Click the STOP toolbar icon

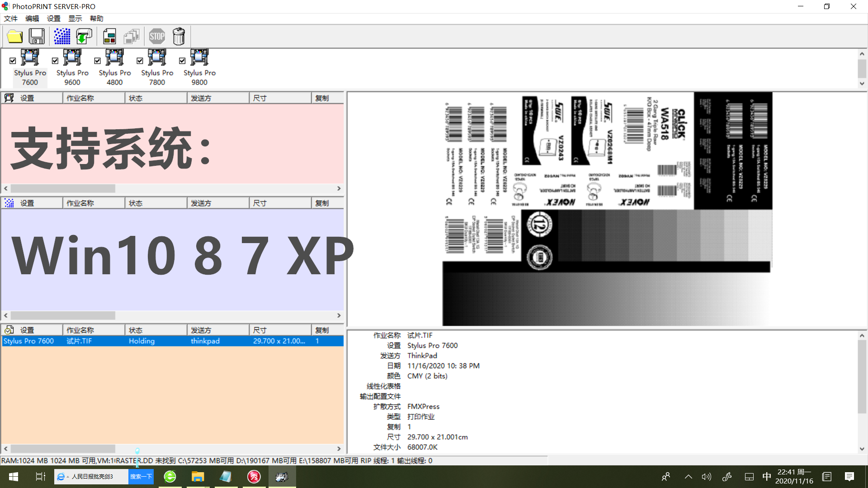(x=157, y=36)
